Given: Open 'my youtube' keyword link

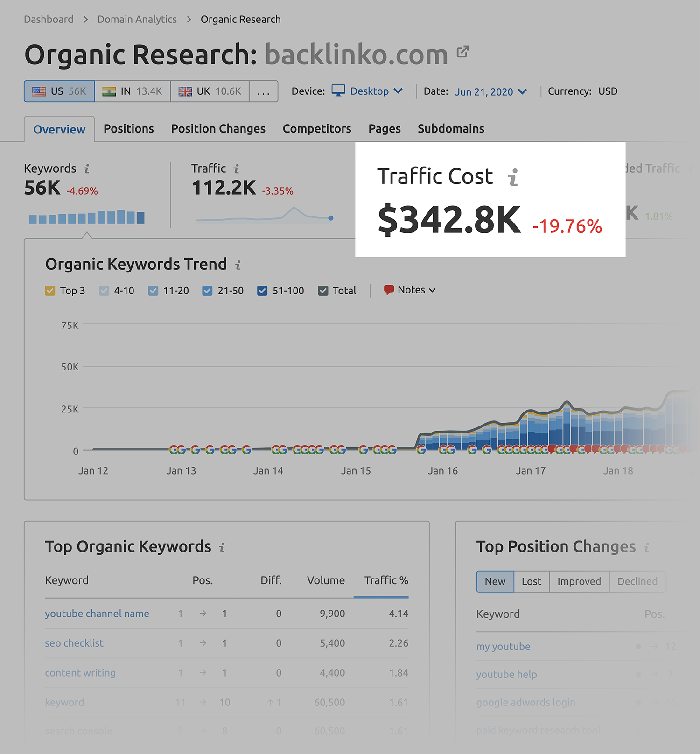Looking at the screenshot, I should [503, 647].
